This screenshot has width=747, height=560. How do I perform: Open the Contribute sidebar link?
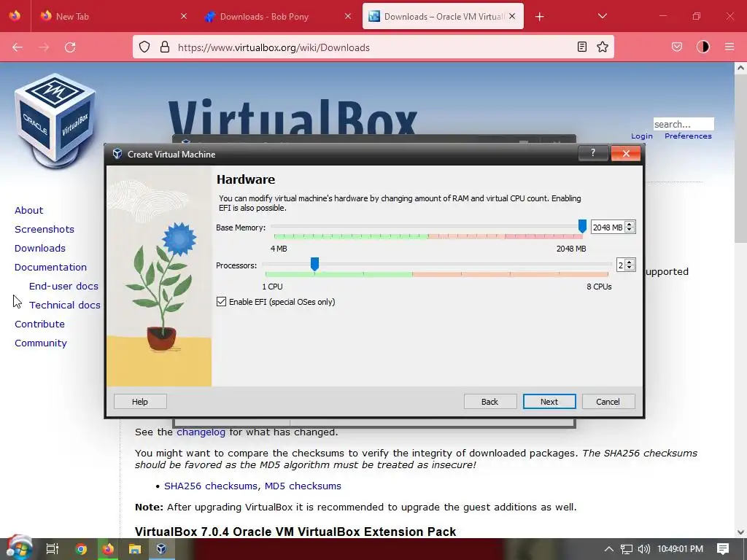(39, 324)
